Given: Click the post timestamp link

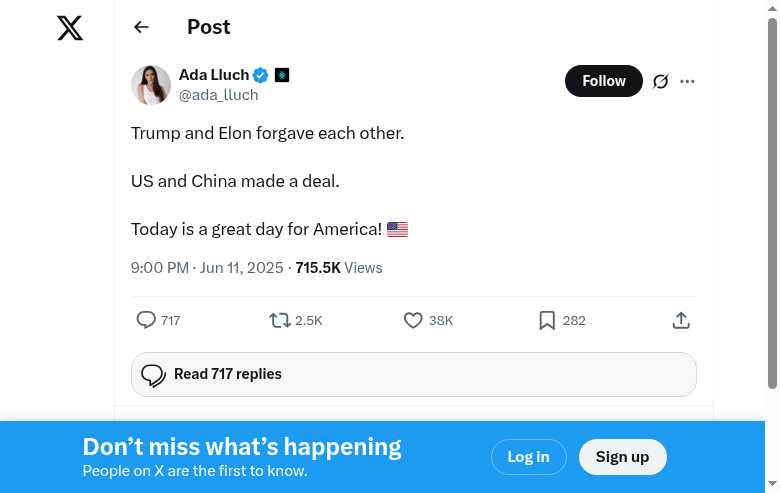Looking at the screenshot, I should tap(207, 268).
